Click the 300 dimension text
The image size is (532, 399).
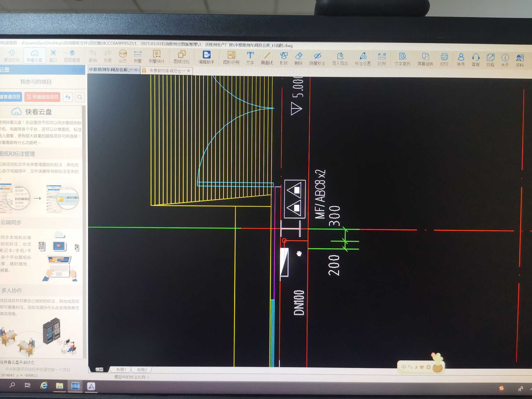coord(334,216)
